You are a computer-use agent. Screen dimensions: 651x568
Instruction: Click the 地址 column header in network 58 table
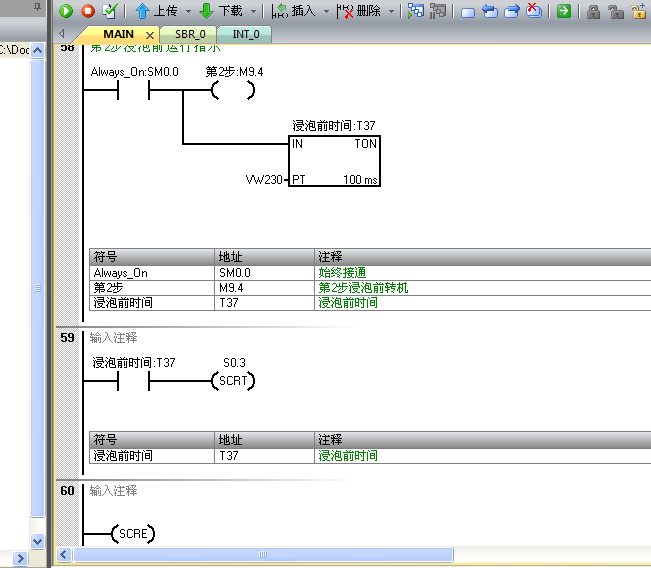pos(264,257)
